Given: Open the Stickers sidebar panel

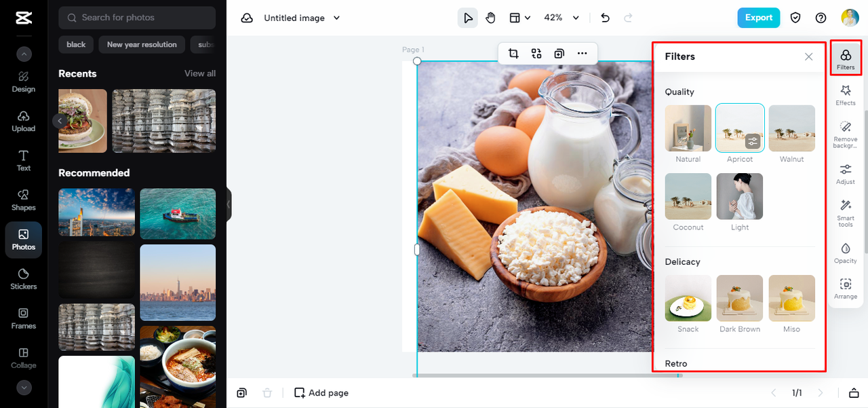Looking at the screenshot, I should click(x=24, y=278).
